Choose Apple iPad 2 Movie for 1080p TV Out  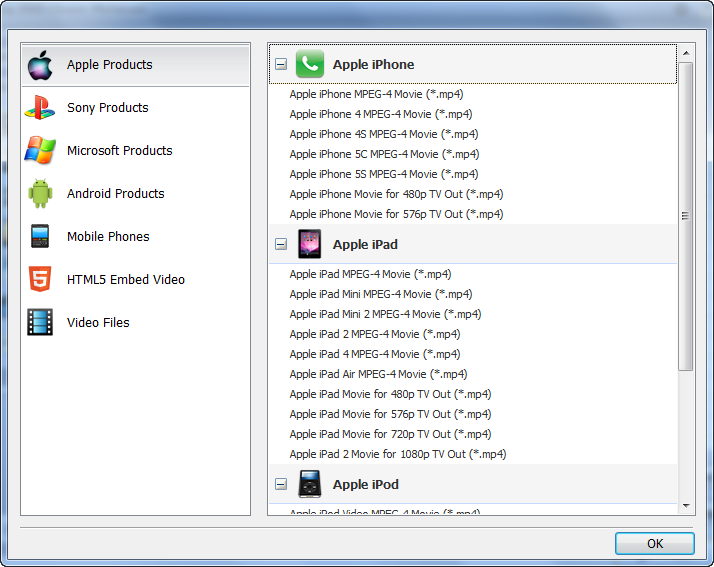coord(398,454)
